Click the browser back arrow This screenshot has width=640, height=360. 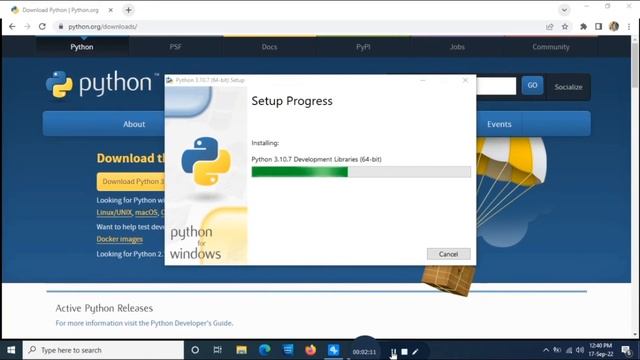tap(12, 27)
